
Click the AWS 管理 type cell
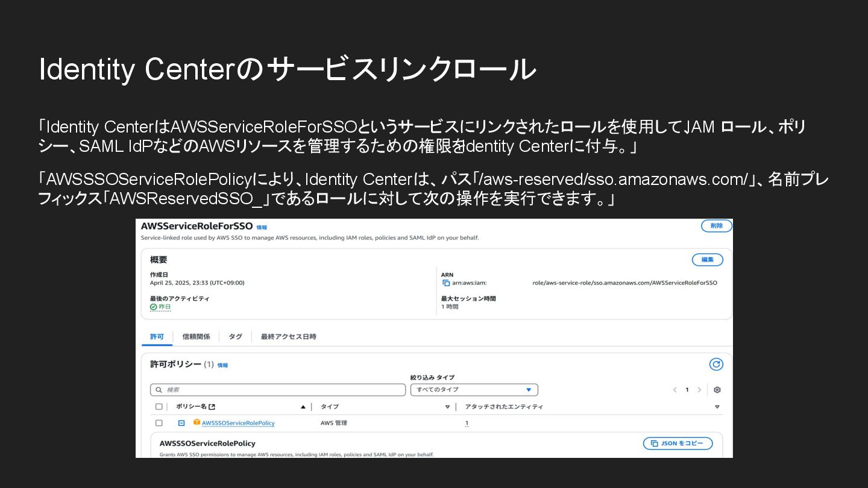[x=334, y=423]
